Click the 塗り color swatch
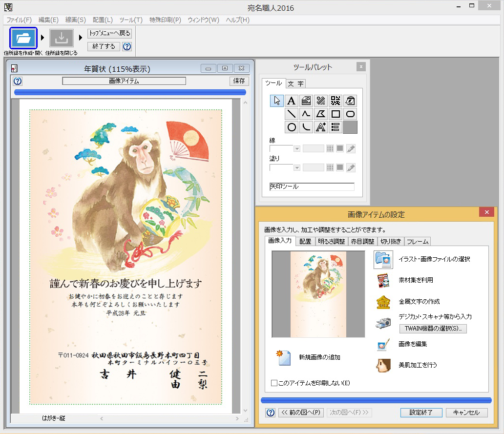504x434 pixels. (x=340, y=167)
